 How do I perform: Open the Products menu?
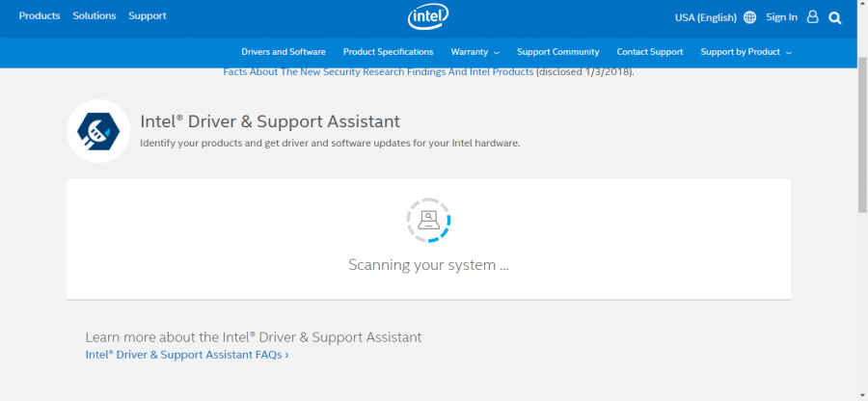40,16
